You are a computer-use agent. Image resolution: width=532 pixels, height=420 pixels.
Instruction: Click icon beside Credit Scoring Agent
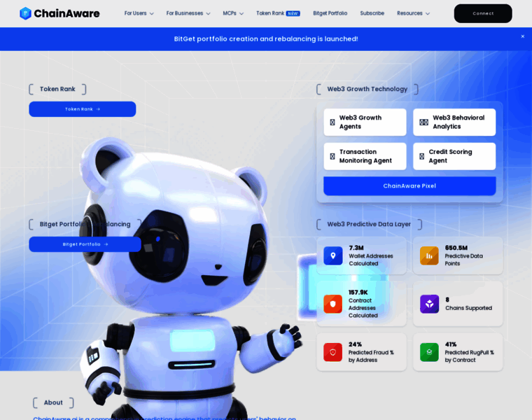pyautogui.click(x=421, y=156)
